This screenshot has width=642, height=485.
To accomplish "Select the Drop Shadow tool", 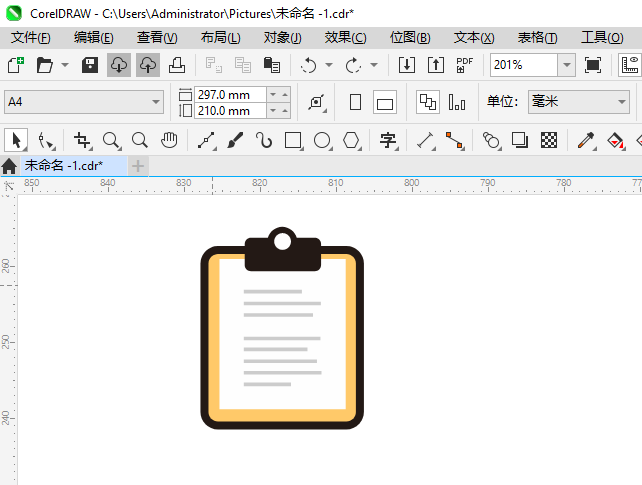I will click(520, 140).
